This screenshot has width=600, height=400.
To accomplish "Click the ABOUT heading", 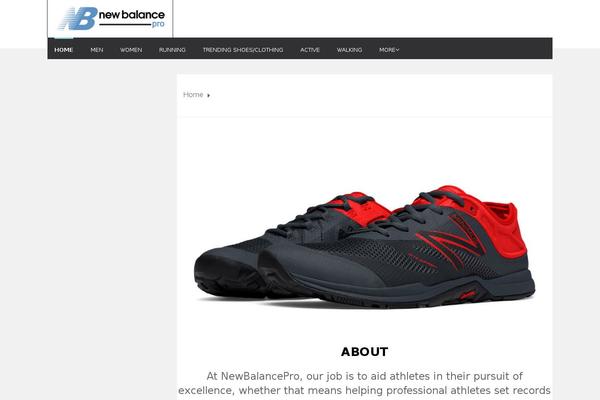I will (x=365, y=352).
